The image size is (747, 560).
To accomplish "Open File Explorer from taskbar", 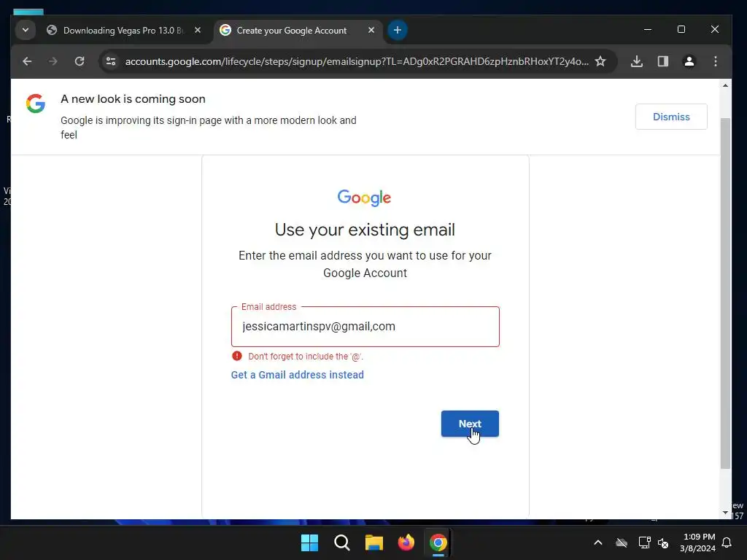I will click(374, 542).
